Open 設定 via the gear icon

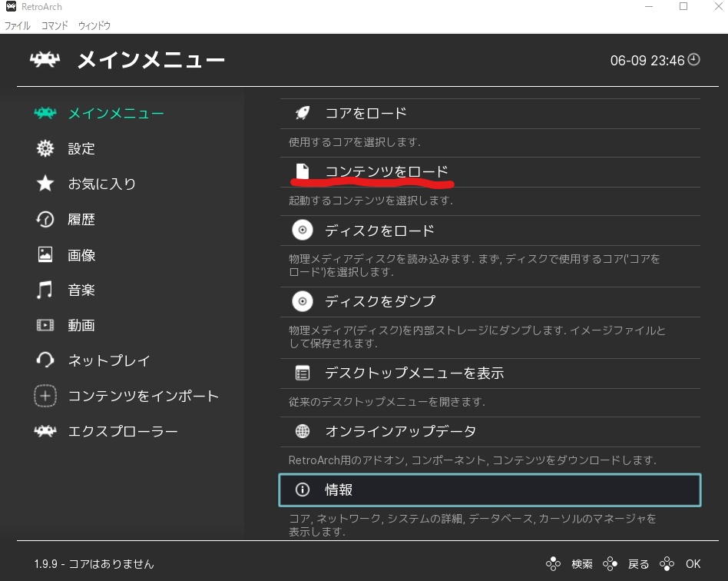coord(45,148)
